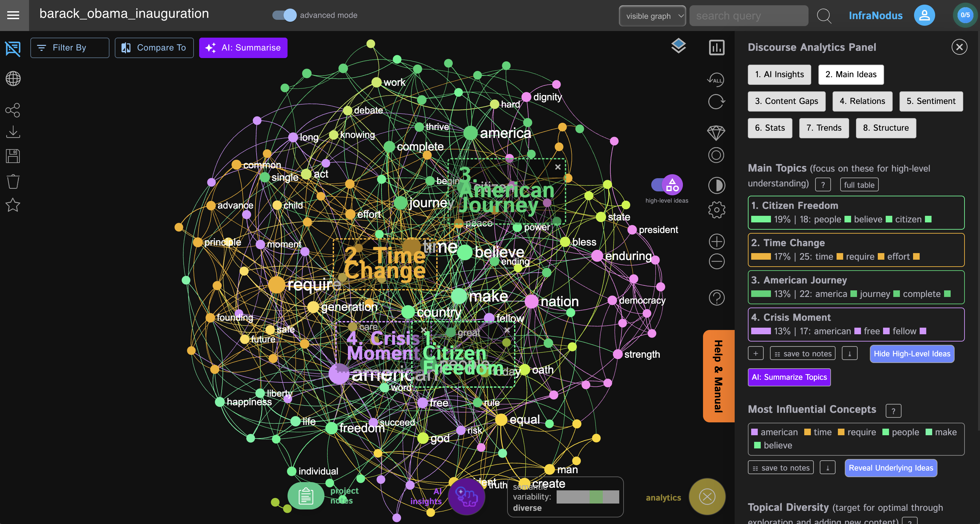Image resolution: width=980 pixels, height=524 pixels.
Task: Open the Sentiment tab
Action: pos(931,101)
